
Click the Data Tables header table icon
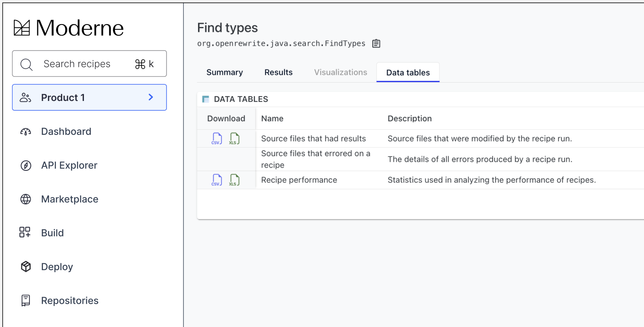click(x=206, y=99)
